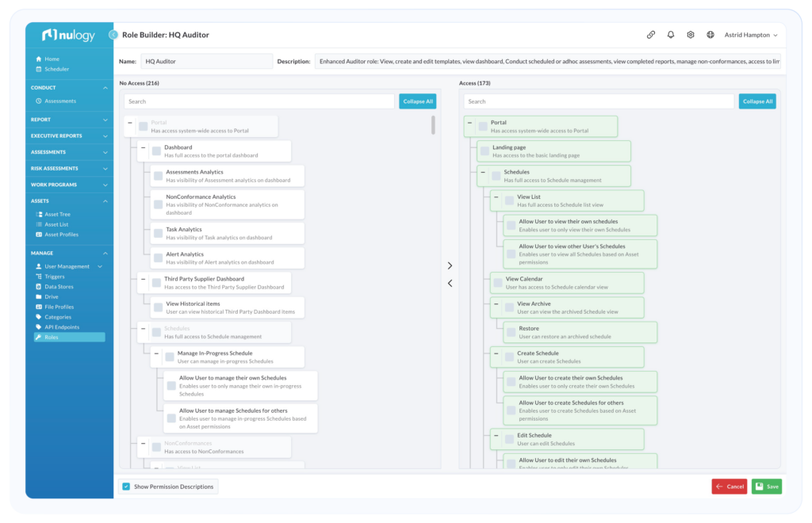Collapse the View Archive node

click(496, 304)
